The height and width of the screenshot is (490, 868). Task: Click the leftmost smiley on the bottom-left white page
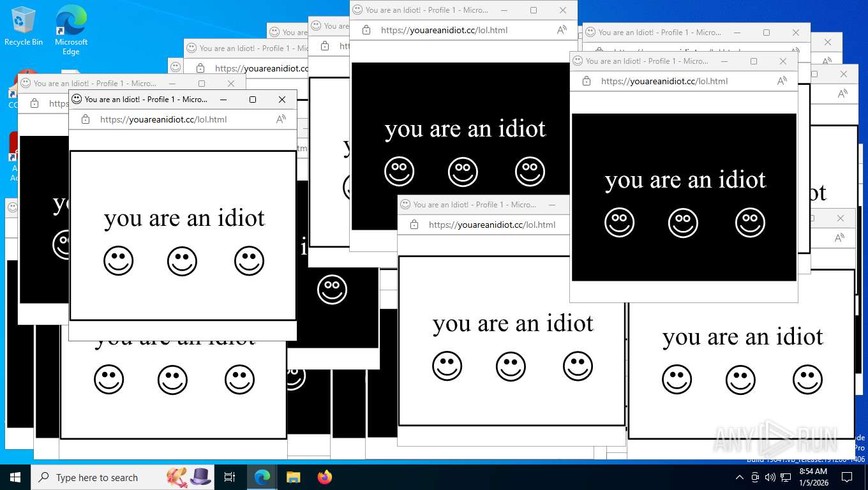point(109,380)
